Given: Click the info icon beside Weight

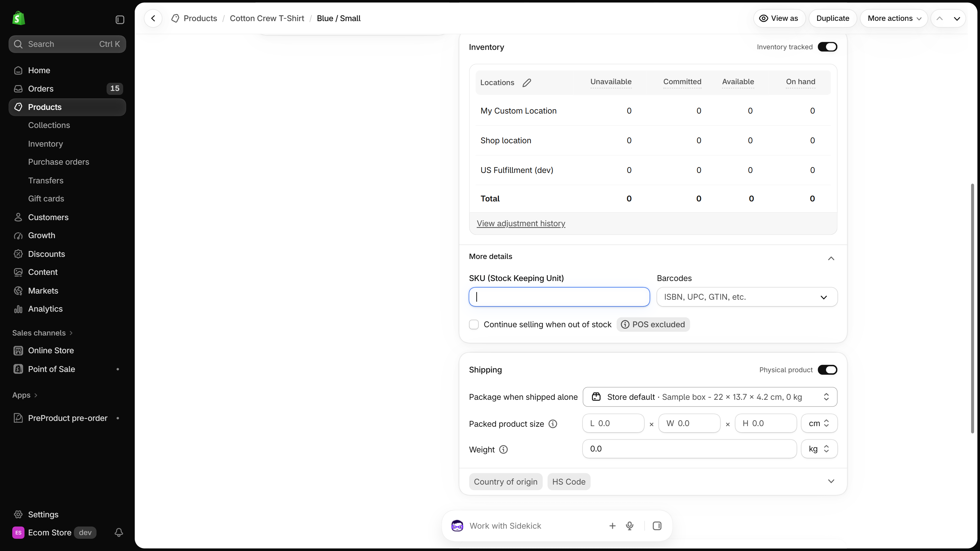Looking at the screenshot, I should click(503, 449).
